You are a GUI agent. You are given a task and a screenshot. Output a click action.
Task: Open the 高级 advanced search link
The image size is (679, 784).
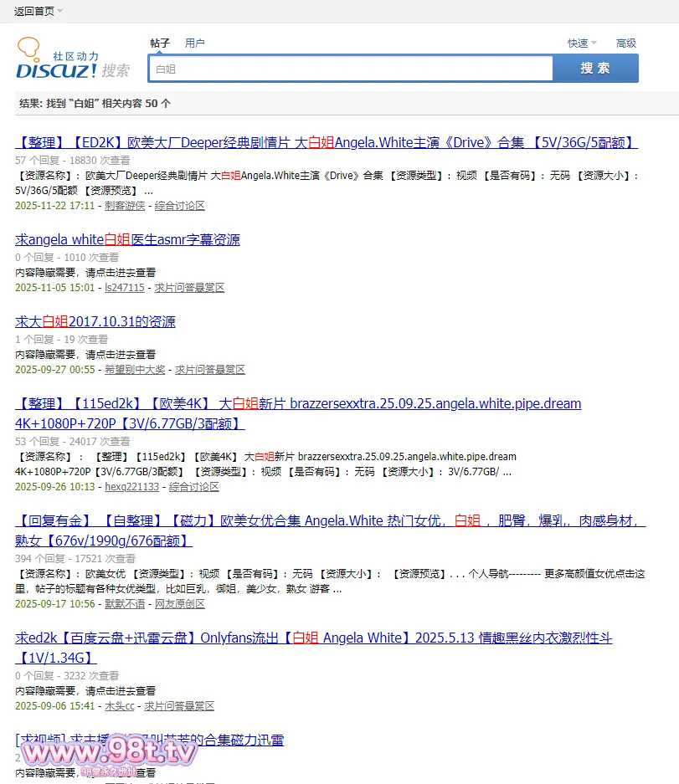[625, 43]
